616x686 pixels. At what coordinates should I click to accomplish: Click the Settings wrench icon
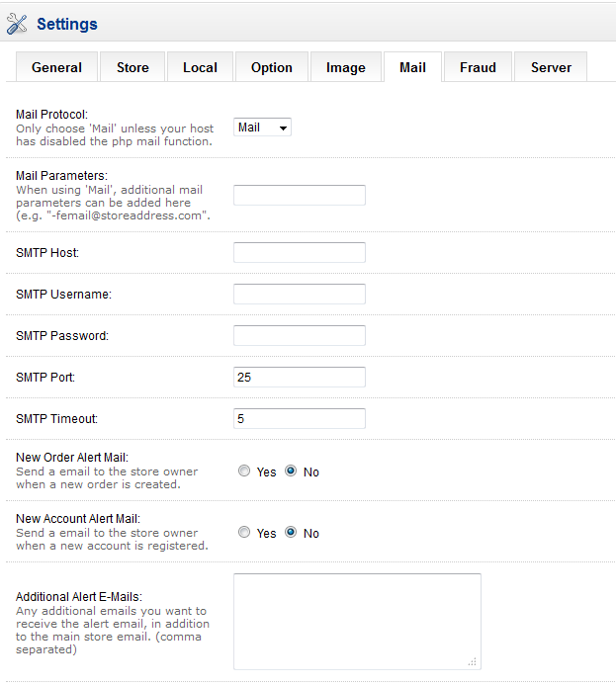pyautogui.click(x=18, y=23)
